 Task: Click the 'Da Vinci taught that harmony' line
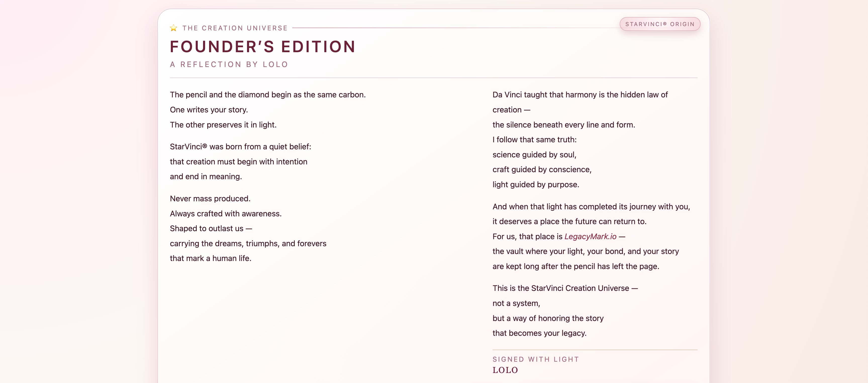[x=580, y=95]
